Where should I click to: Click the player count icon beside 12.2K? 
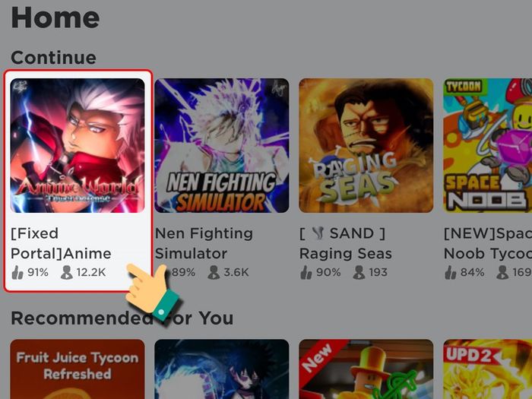click(x=67, y=272)
